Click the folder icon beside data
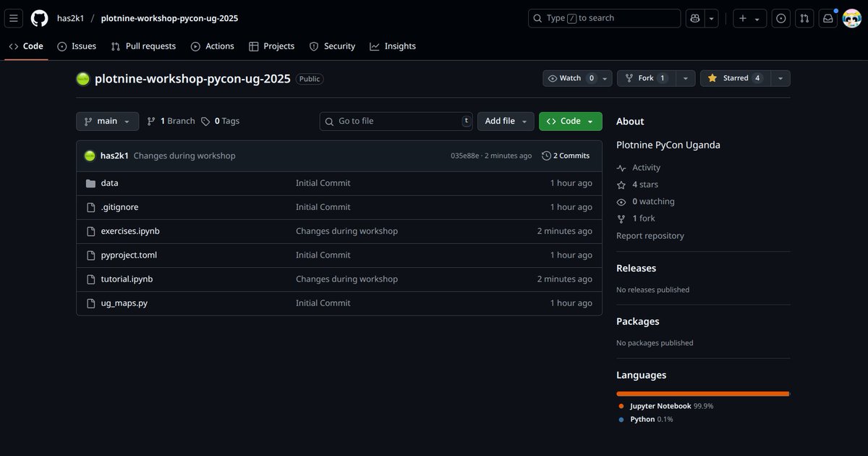868x456 pixels. click(90, 183)
